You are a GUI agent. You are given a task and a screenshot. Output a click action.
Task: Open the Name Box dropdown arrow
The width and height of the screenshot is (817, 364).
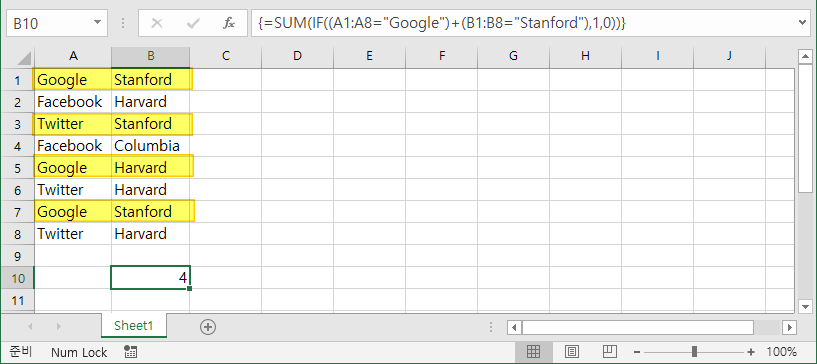(x=97, y=23)
